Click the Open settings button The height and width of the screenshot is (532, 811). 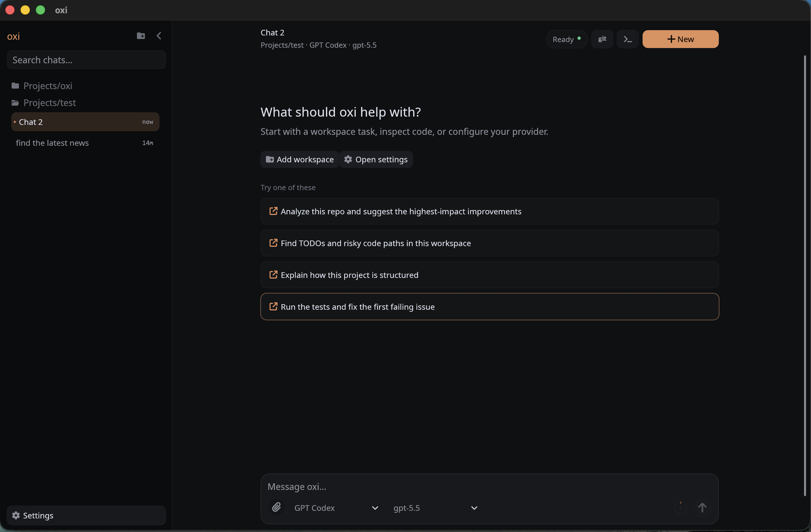pos(376,159)
